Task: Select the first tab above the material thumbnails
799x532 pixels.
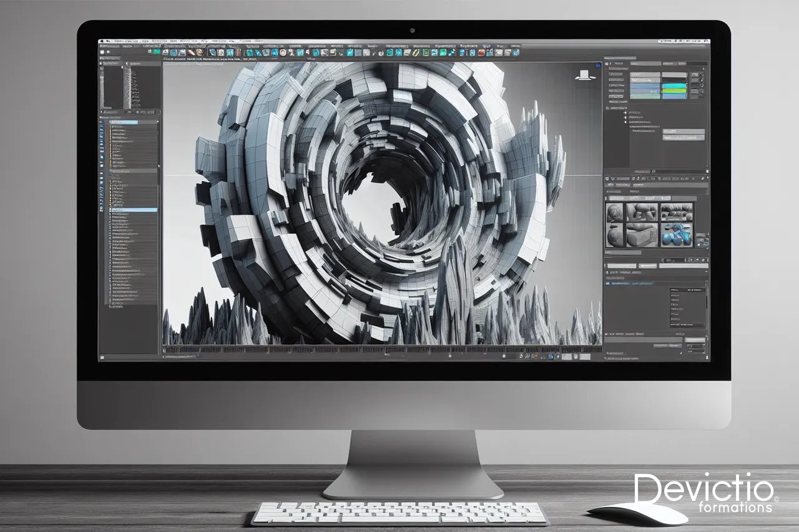Action: click(615, 197)
